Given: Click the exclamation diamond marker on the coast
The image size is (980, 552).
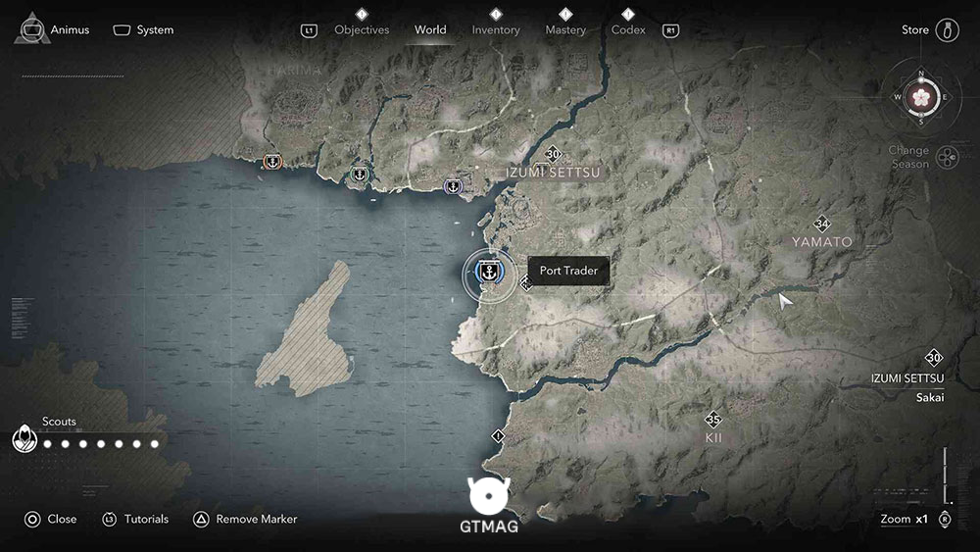Looking at the screenshot, I should tap(498, 435).
